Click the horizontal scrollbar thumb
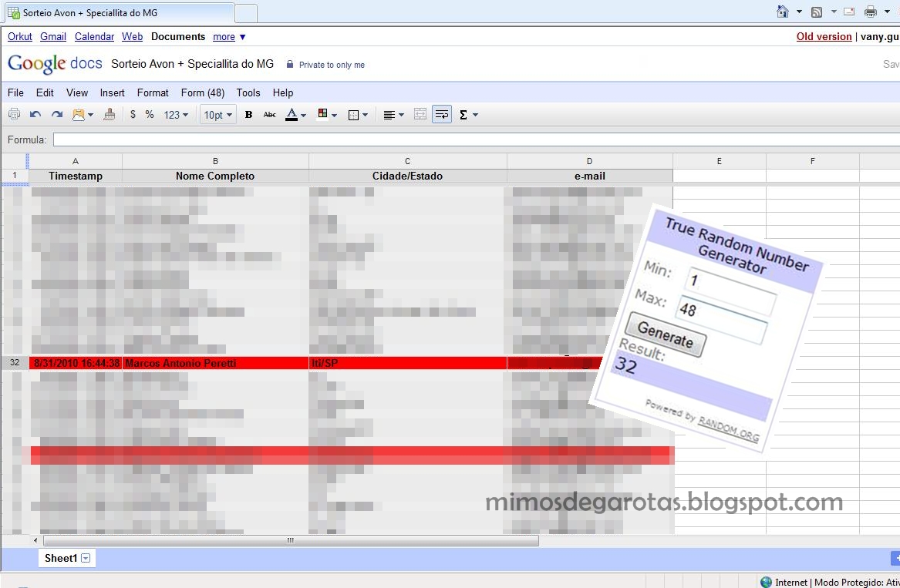Viewport: 900px width, 588px height. click(291, 540)
